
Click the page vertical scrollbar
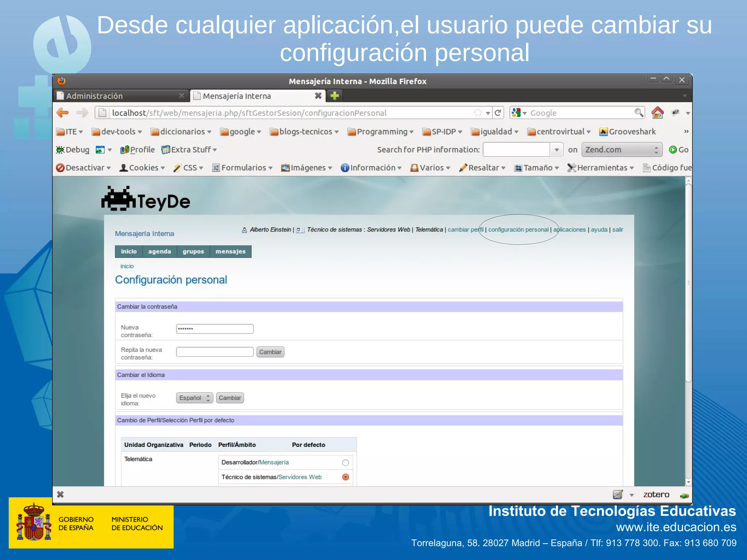[688, 283]
